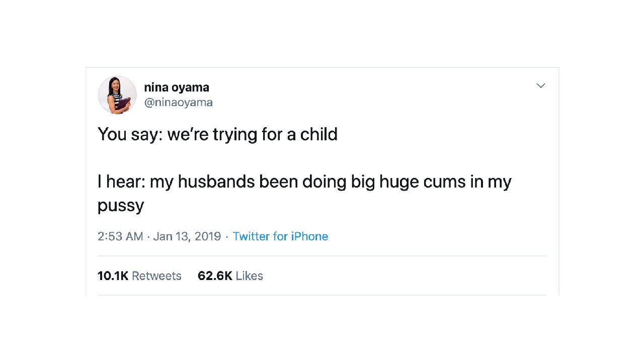Click the "Jan 13, 2019" date

tap(187, 236)
